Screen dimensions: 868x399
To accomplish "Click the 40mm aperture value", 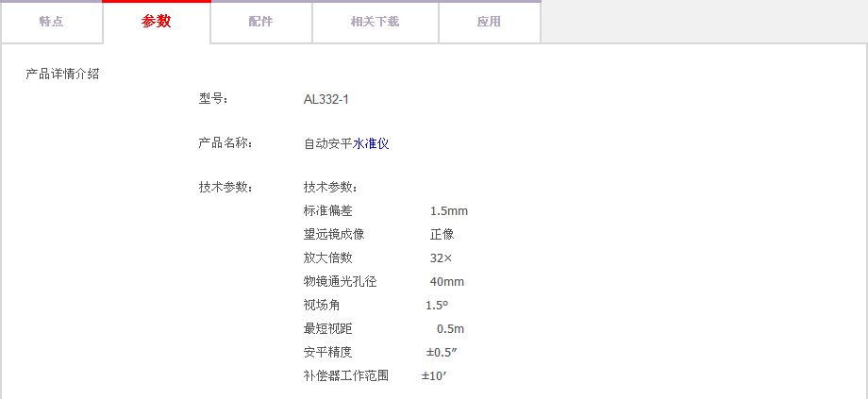I will [446, 281].
